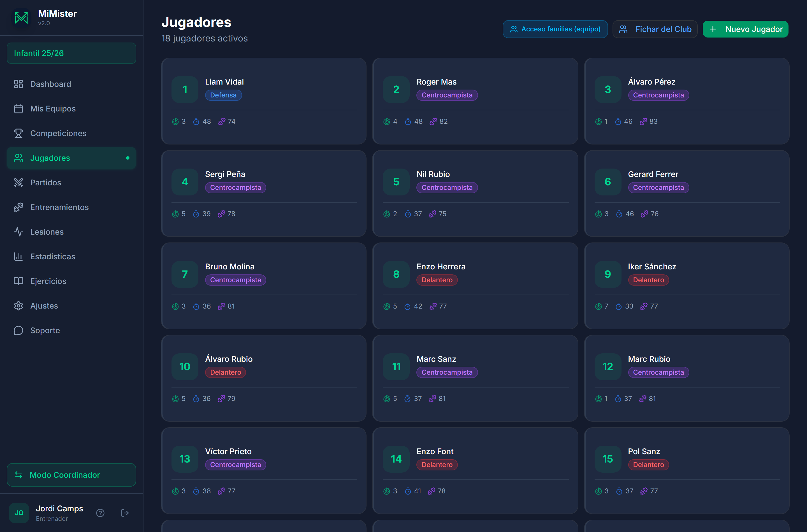Click the Lesiones pulse icon
The height and width of the screenshot is (532, 807).
pos(18,232)
